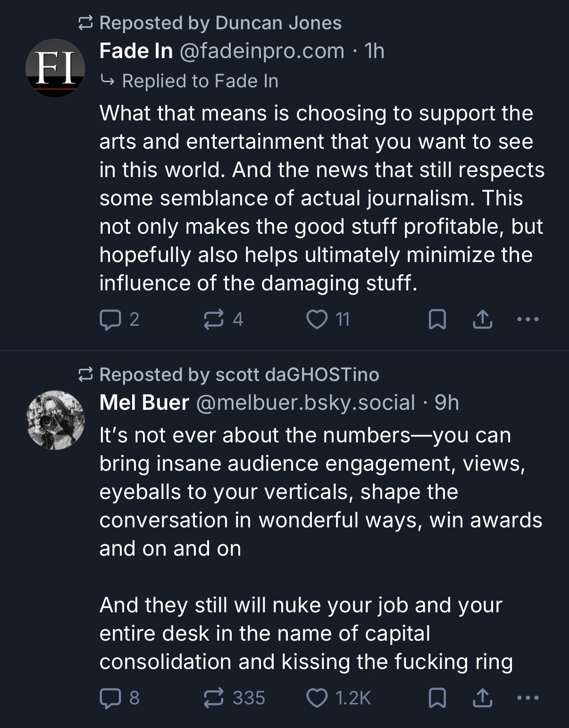Share Mel Buer's post
Image resolution: width=569 pixels, height=728 pixels.
tap(483, 699)
